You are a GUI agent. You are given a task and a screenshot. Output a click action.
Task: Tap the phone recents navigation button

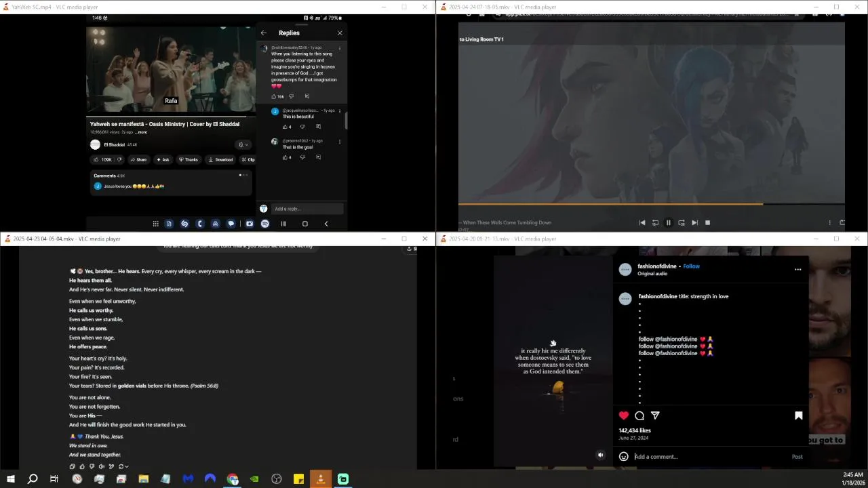click(283, 224)
